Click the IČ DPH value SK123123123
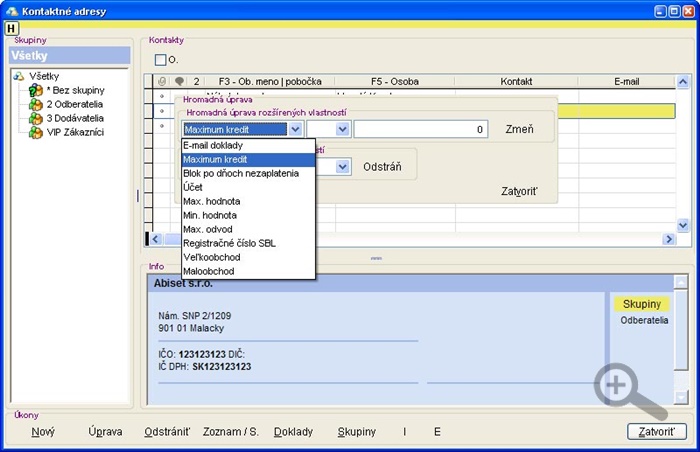The height and width of the screenshot is (452, 700). [221, 367]
